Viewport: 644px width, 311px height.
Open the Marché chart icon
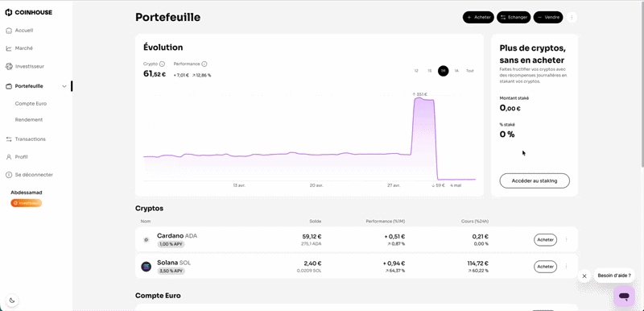[9, 48]
